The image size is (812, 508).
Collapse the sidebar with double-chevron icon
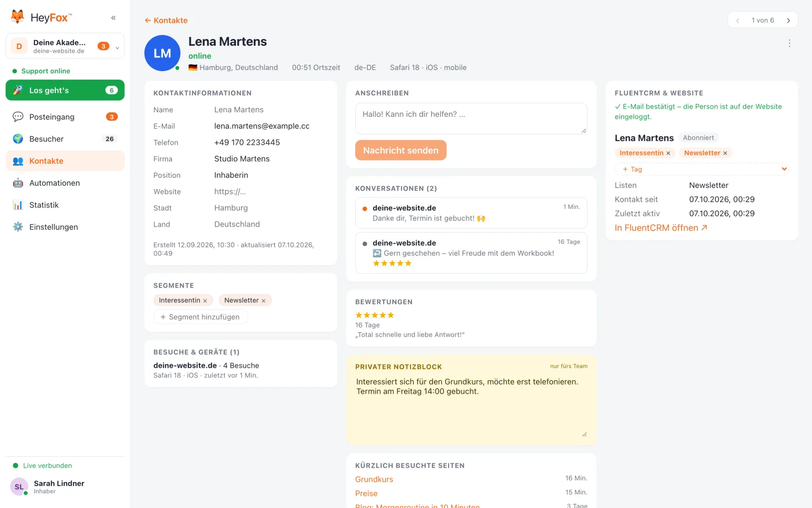click(113, 18)
